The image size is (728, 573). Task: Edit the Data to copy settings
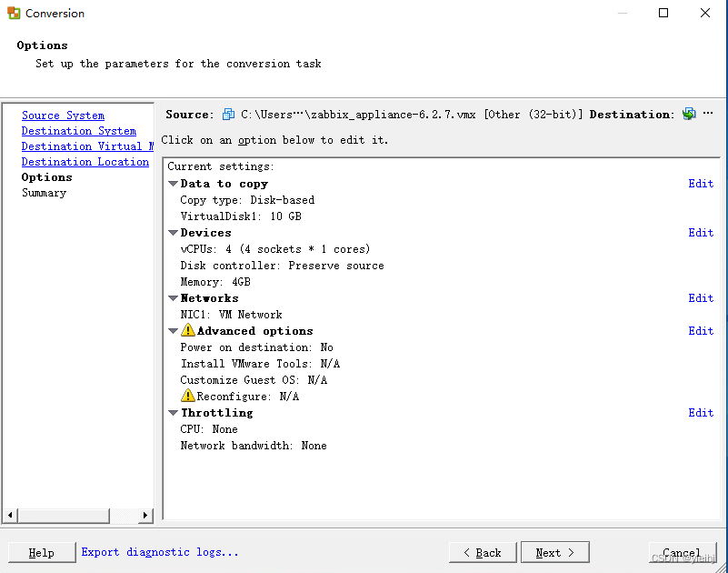tap(701, 184)
